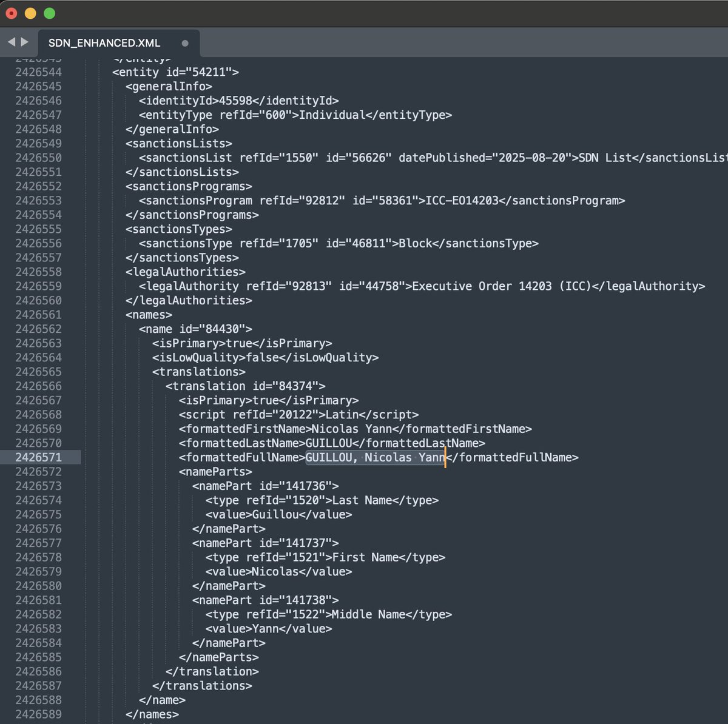
Task: Click line number 2426589 in the gutter
Action: coord(39,714)
